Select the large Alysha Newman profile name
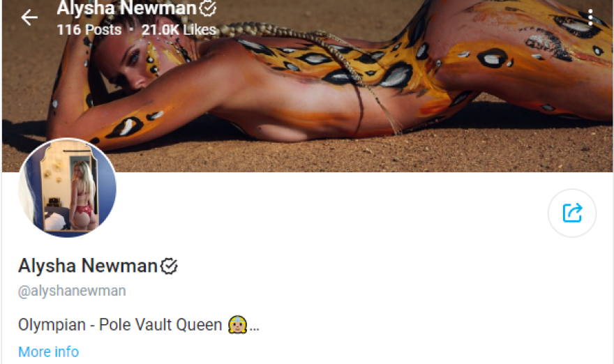The height and width of the screenshot is (364, 614). (88, 266)
